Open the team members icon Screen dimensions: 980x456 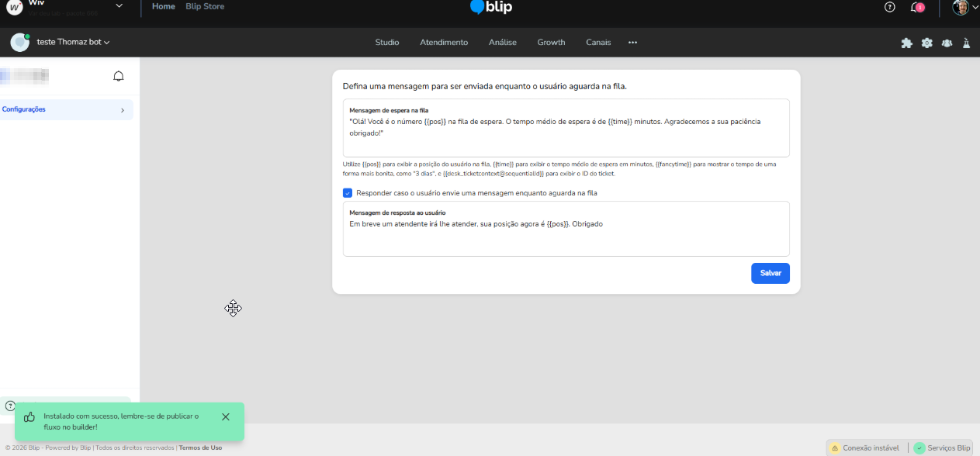pyautogui.click(x=947, y=43)
